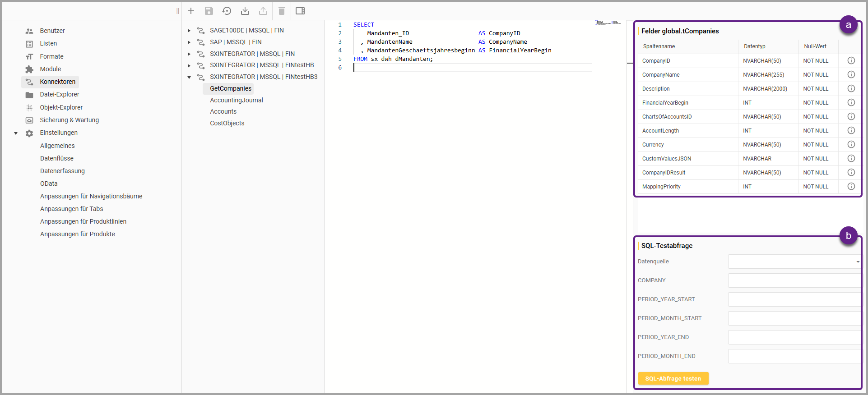This screenshot has height=395, width=868.
Task: Open the Datenquelle dropdown
Action: click(x=794, y=262)
